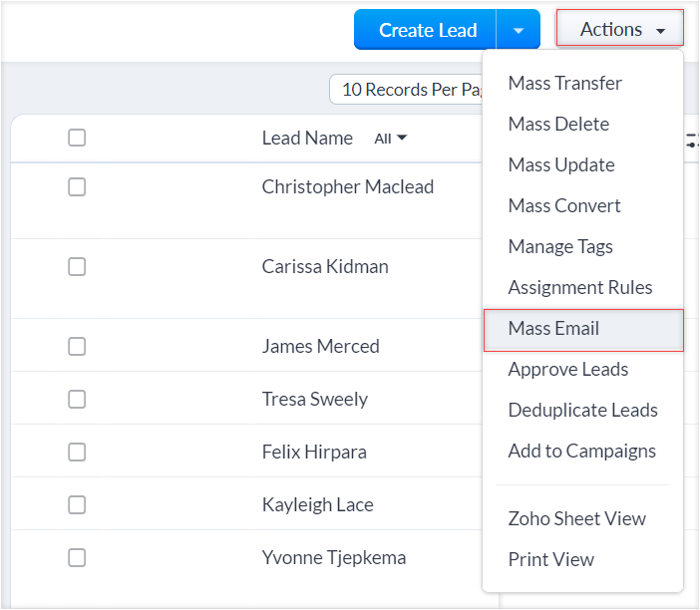Viewport: 700px width, 610px height.
Task: Open Manage Tags option
Action: pos(560,246)
